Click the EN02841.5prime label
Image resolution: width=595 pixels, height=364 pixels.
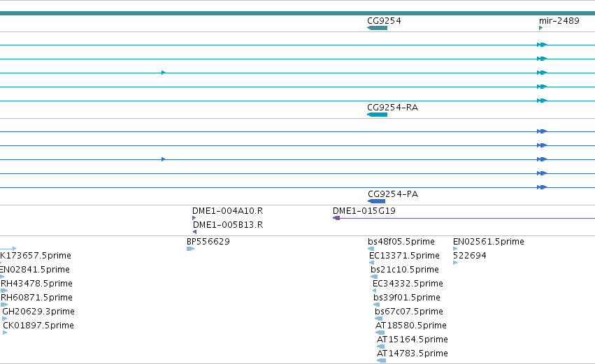tap(35, 270)
